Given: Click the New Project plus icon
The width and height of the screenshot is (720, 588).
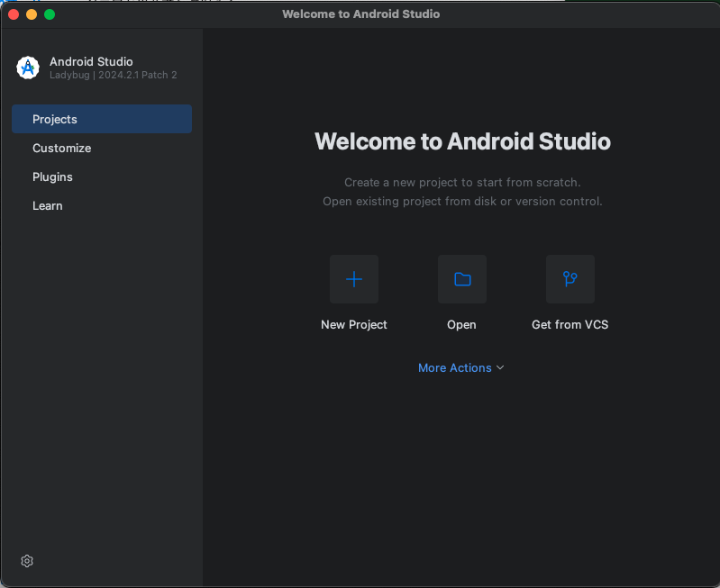Looking at the screenshot, I should click(354, 279).
